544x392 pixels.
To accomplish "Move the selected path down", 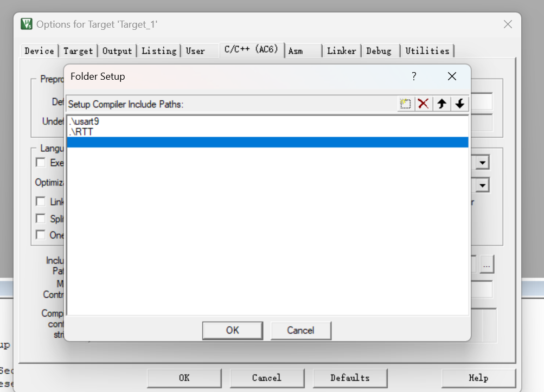I will (460, 104).
